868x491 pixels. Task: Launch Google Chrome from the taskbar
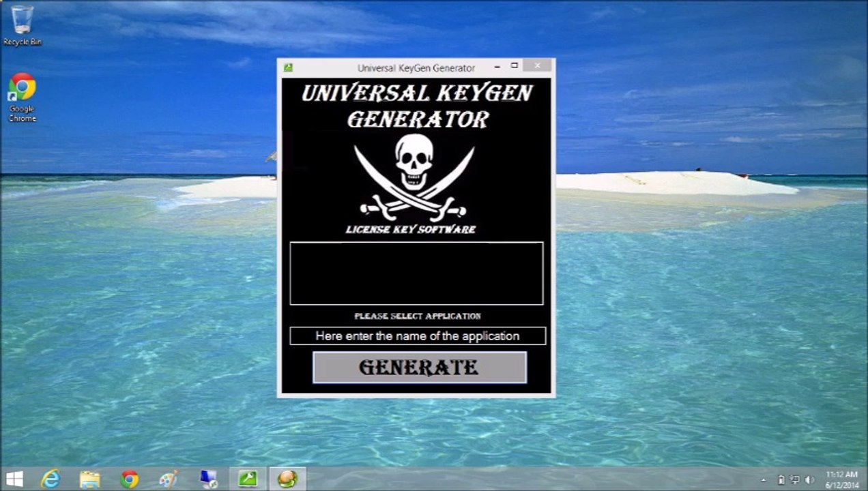point(129,479)
